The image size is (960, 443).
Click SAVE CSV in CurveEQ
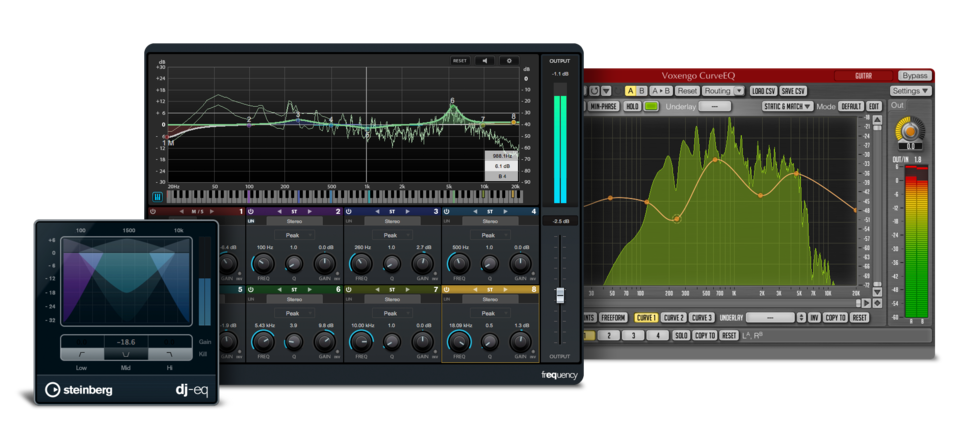[793, 91]
